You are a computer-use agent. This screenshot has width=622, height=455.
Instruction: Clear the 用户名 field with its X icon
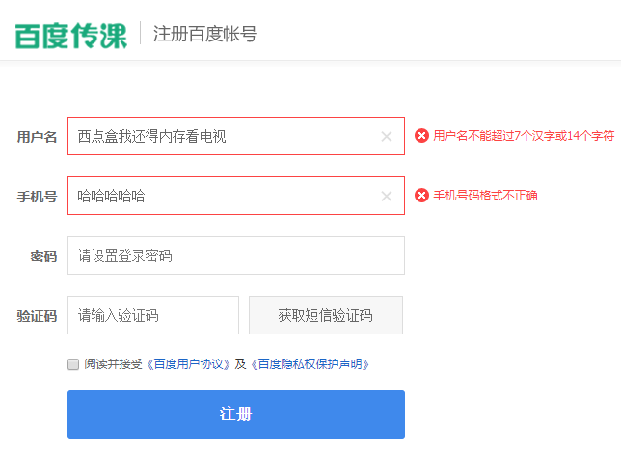pos(387,137)
